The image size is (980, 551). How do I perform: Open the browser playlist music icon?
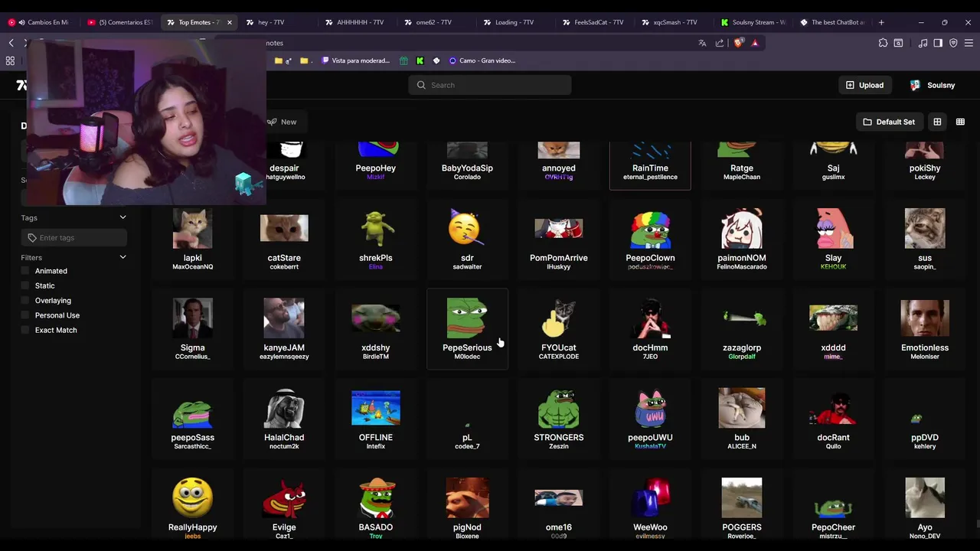(x=923, y=43)
